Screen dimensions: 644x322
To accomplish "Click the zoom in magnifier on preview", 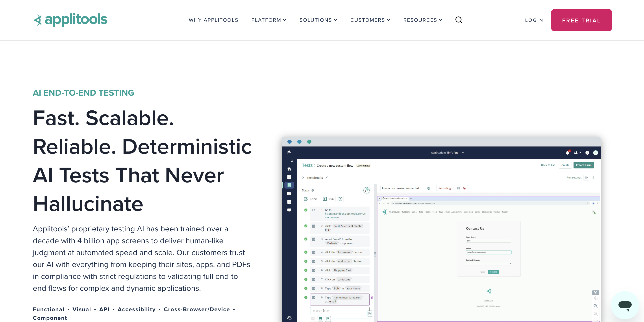I will [x=595, y=306].
